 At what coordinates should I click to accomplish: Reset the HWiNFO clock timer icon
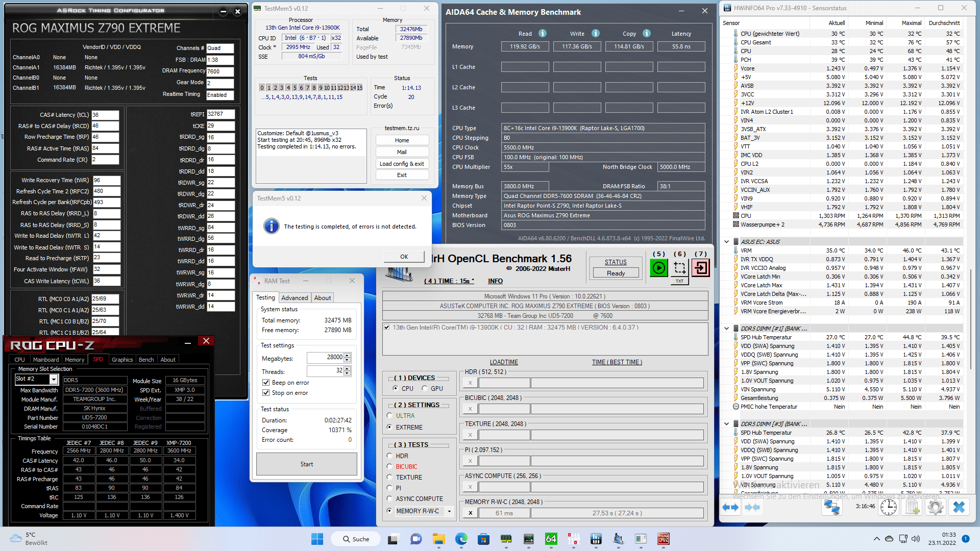click(x=889, y=507)
